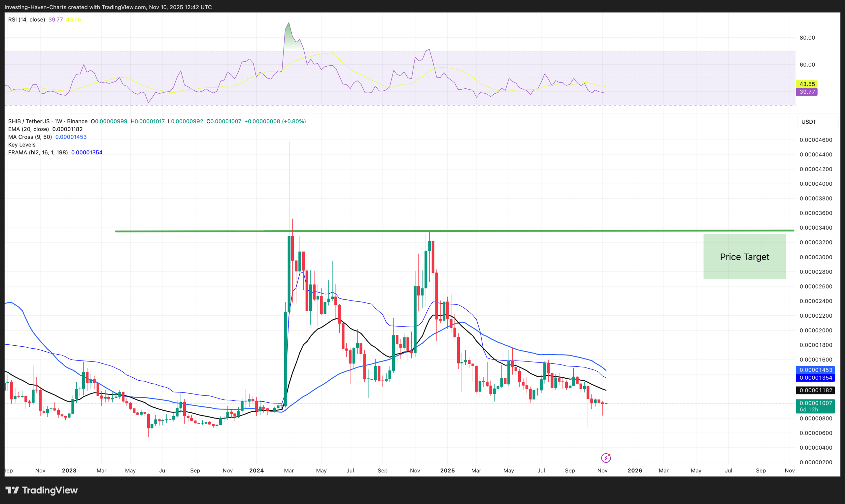Click the RSI (14, close) indicator label

(26, 19)
